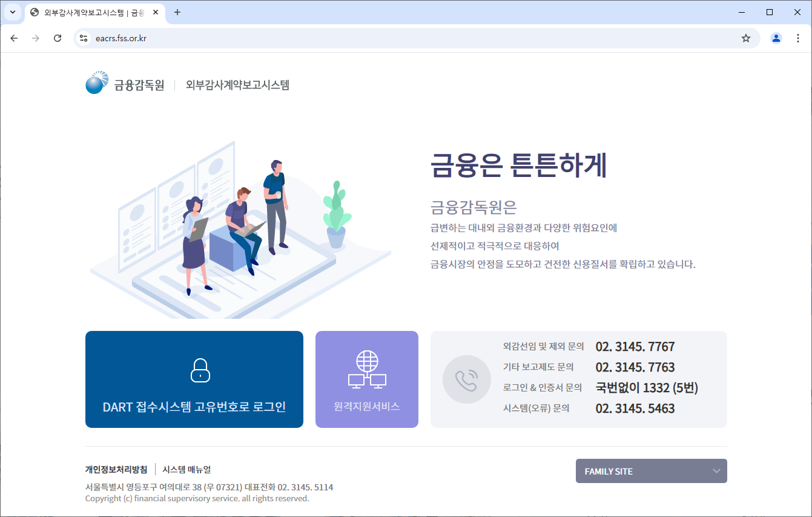Click the phone icon in contact panel

coord(466,379)
